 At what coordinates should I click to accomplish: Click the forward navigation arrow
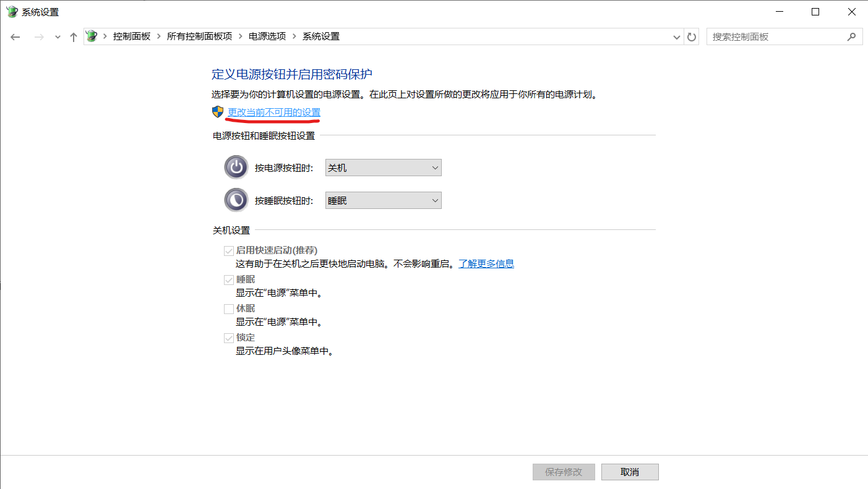(39, 37)
